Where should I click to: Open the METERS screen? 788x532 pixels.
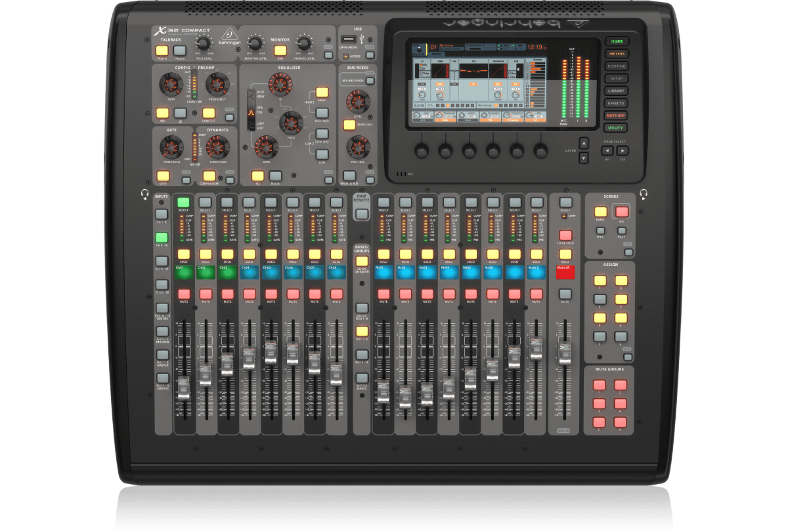[x=617, y=54]
